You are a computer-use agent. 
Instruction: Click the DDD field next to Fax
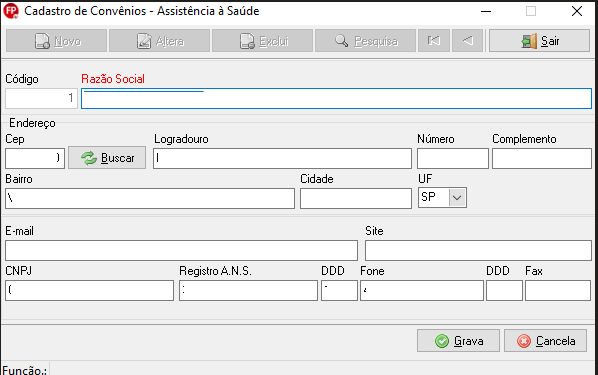[x=504, y=291]
